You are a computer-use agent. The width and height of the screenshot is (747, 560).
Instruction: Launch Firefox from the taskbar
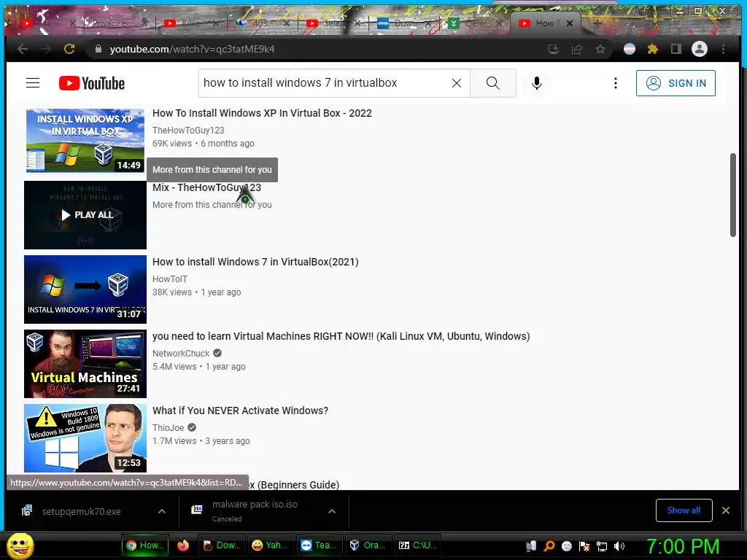coord(183,545)
